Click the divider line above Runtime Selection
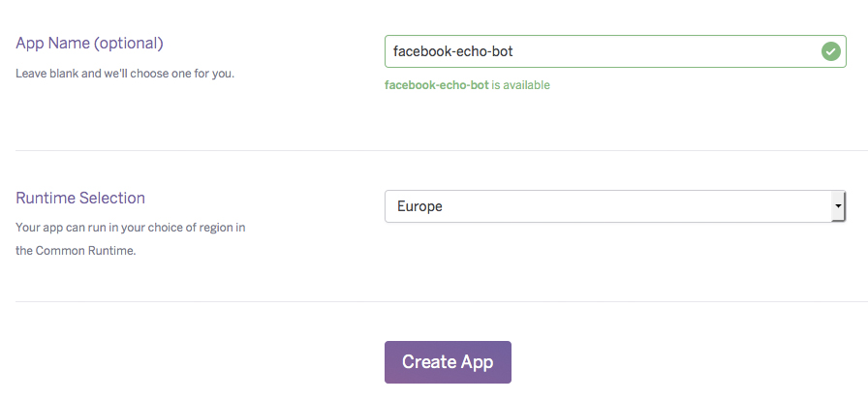 click(x=441, y=150)
